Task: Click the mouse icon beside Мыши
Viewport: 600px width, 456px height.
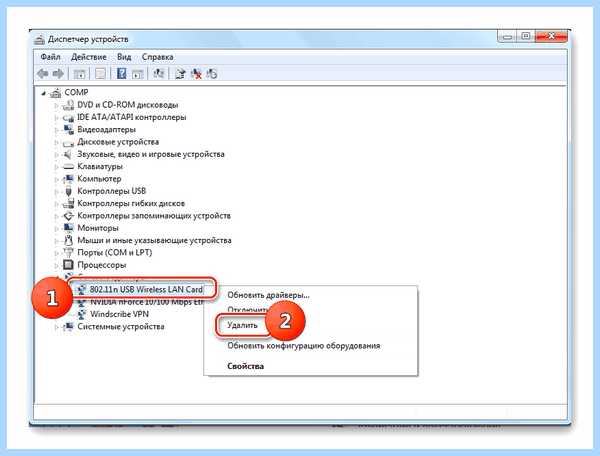Action: click(68, 240)
